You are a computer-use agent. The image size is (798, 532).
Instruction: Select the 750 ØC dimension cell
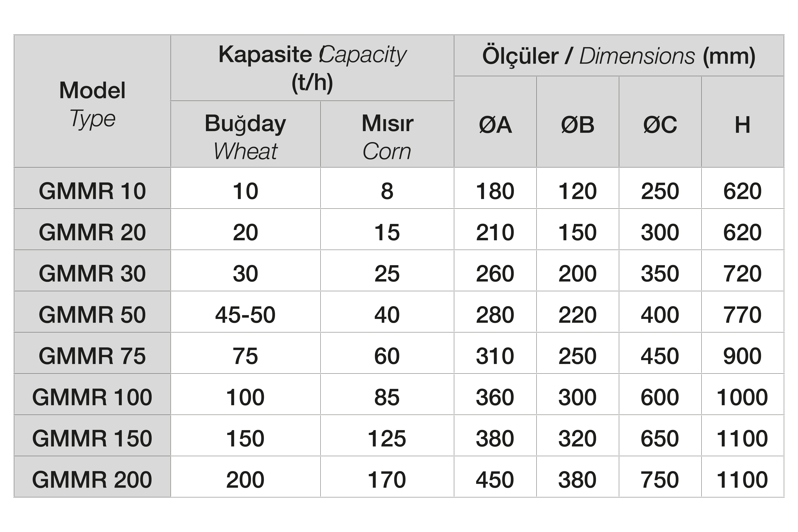tap(660, 477)
